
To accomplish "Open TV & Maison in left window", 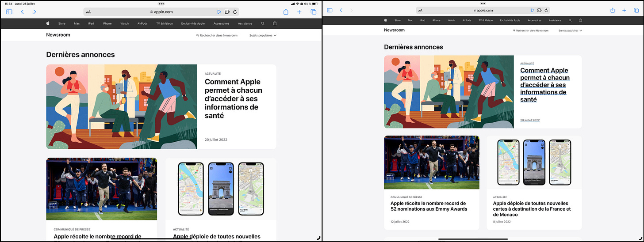I will (x=164, y=23).
